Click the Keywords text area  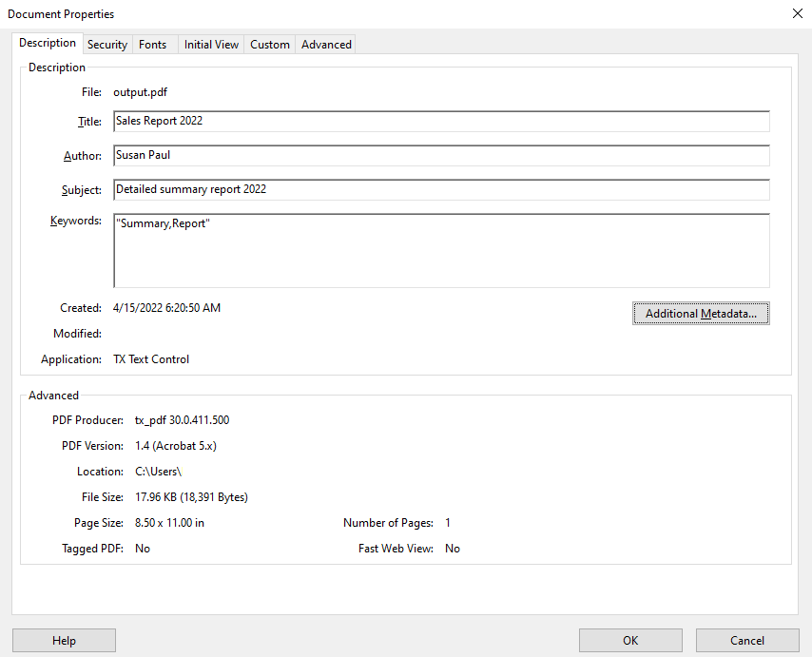coord(442,251)
